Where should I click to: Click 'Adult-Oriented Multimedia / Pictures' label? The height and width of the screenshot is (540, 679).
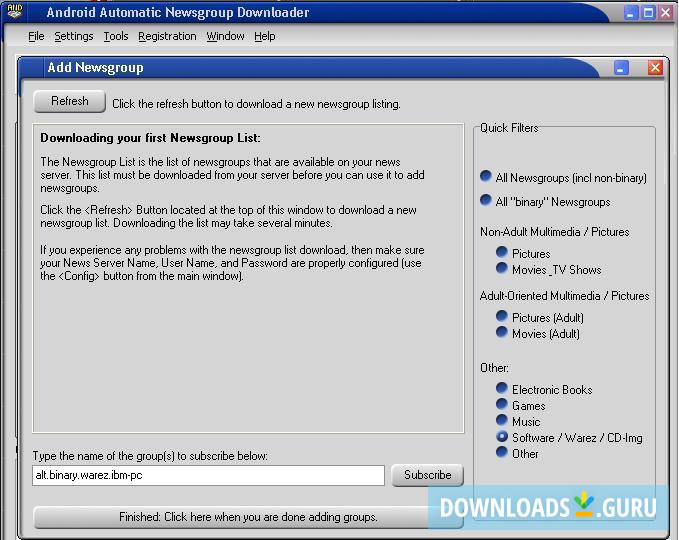coord(565,296)
